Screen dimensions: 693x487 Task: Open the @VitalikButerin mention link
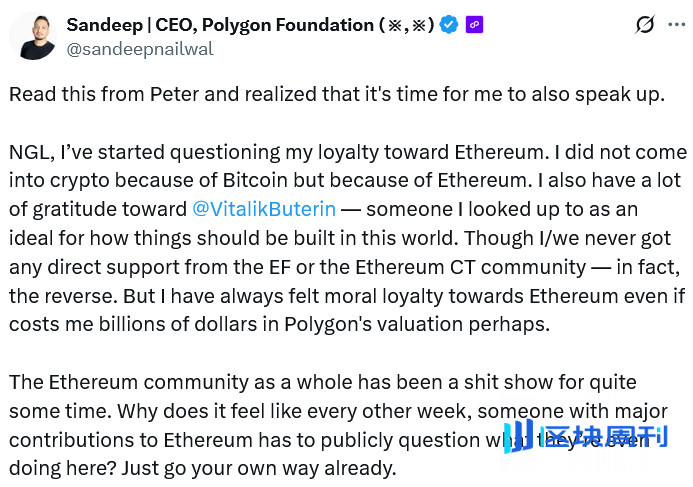point(263,209)
